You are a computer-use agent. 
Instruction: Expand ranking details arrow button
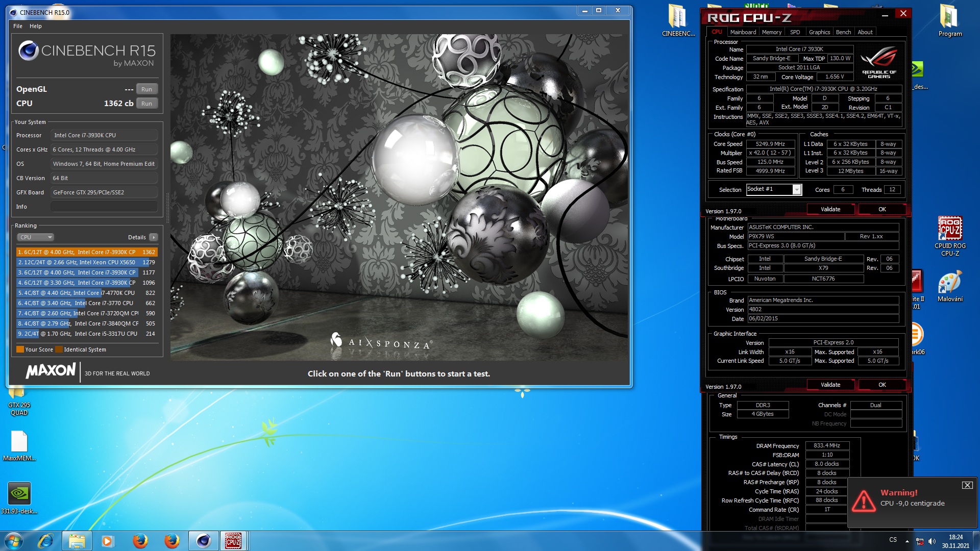[x=154, y=237]
